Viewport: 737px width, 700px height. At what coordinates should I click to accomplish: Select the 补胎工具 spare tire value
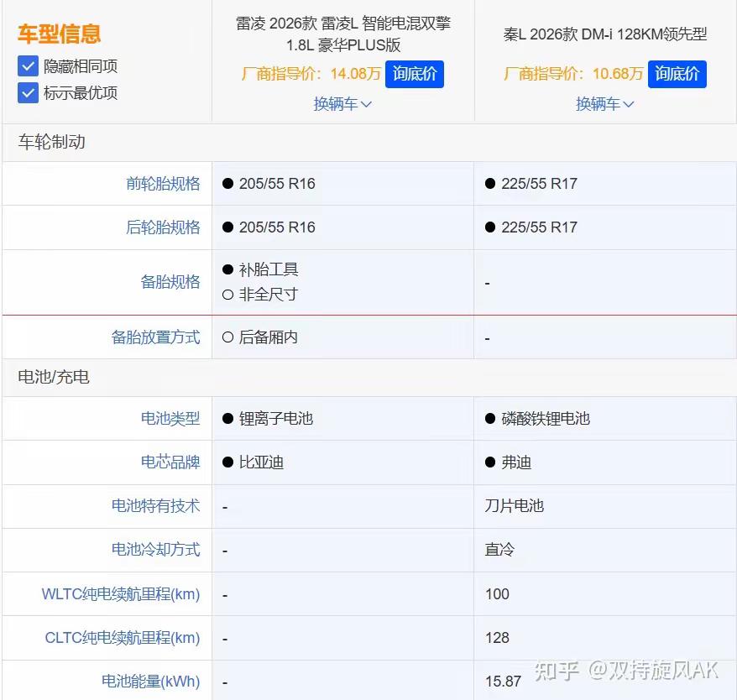(x=269, y=269)
